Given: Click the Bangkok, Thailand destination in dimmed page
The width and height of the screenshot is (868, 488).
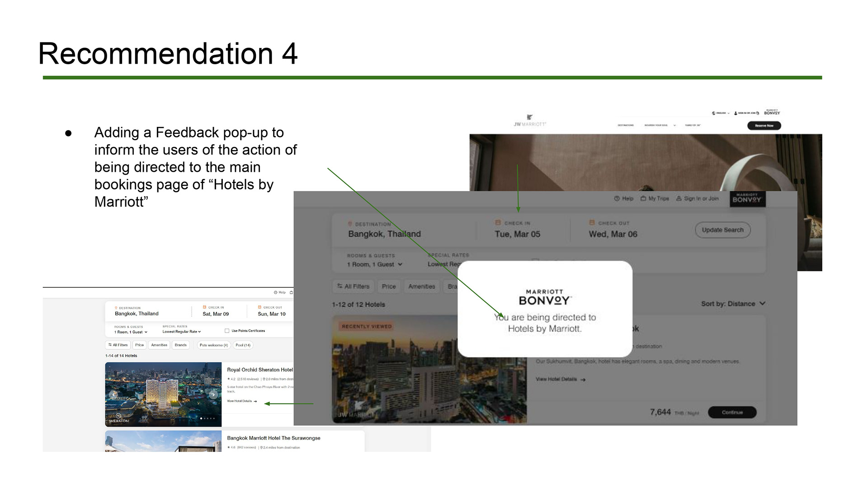Looking at the screenshot, I should [384, 234].
